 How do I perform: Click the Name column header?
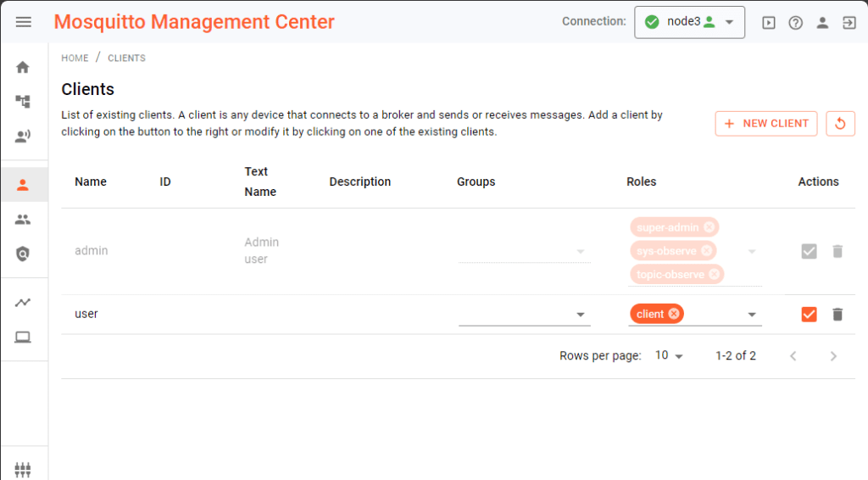[91, 181]
